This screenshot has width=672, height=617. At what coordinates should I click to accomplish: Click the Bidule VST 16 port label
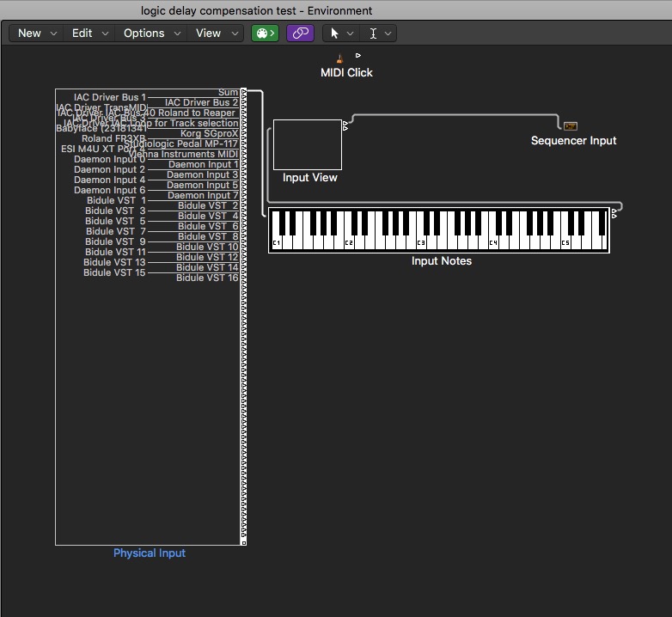(x=207, y=278)
